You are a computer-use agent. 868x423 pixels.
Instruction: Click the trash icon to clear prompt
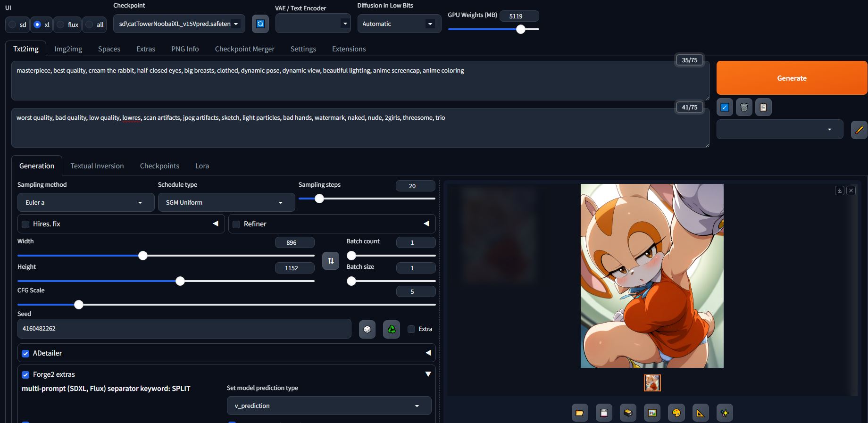[744, 108]
